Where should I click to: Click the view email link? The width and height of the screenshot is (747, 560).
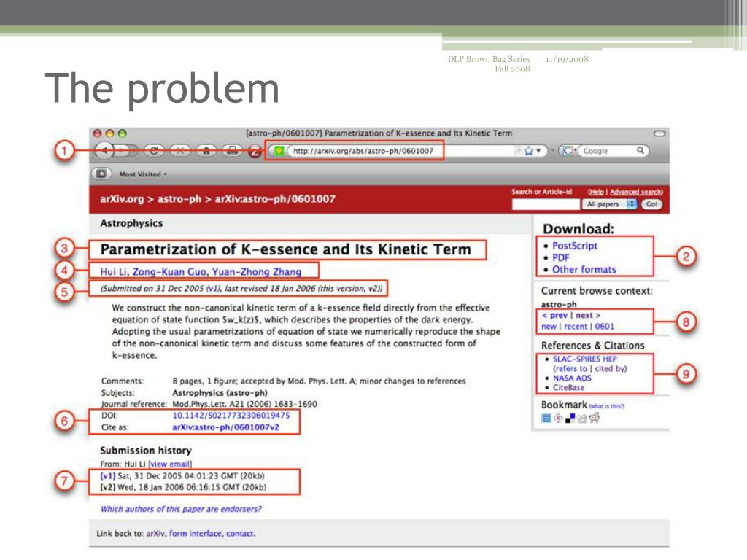(x=170, y=464)
